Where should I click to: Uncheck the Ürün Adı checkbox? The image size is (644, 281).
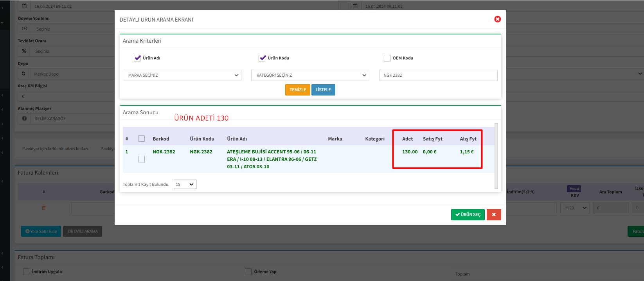pyautogui.click(x=137, y=58)
